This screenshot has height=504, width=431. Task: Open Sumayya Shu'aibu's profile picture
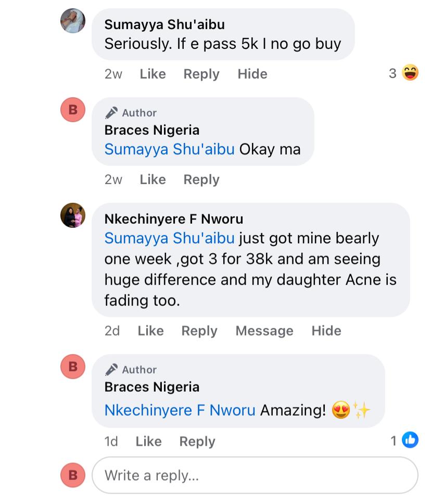point(73,21)
